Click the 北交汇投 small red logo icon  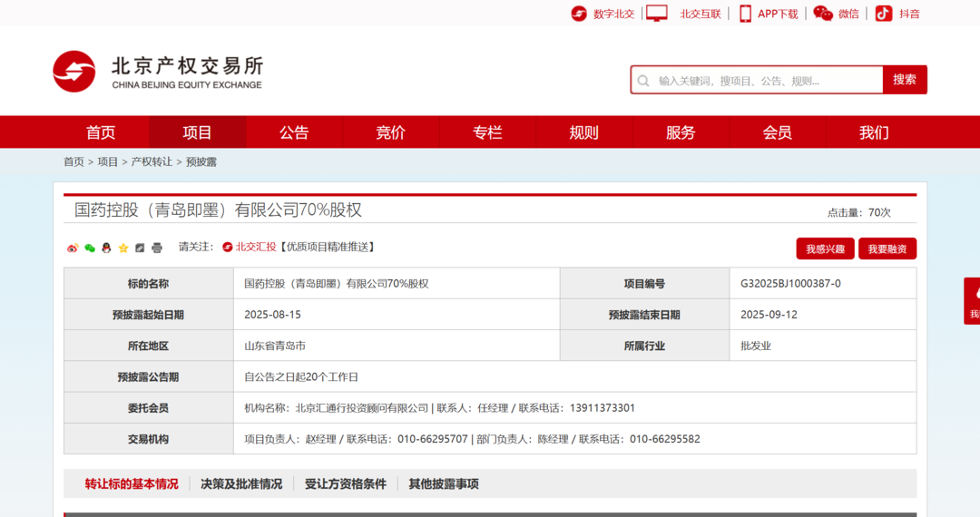228,248
